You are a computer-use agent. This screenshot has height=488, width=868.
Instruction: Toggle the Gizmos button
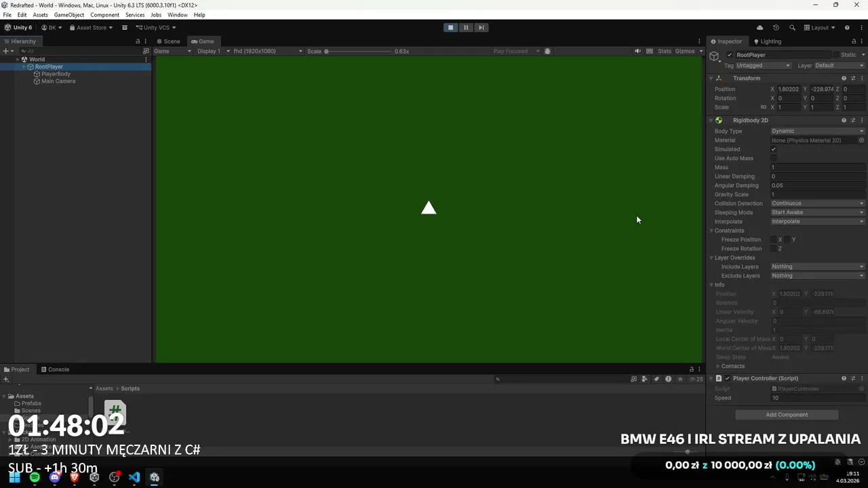tap(684, 52)
